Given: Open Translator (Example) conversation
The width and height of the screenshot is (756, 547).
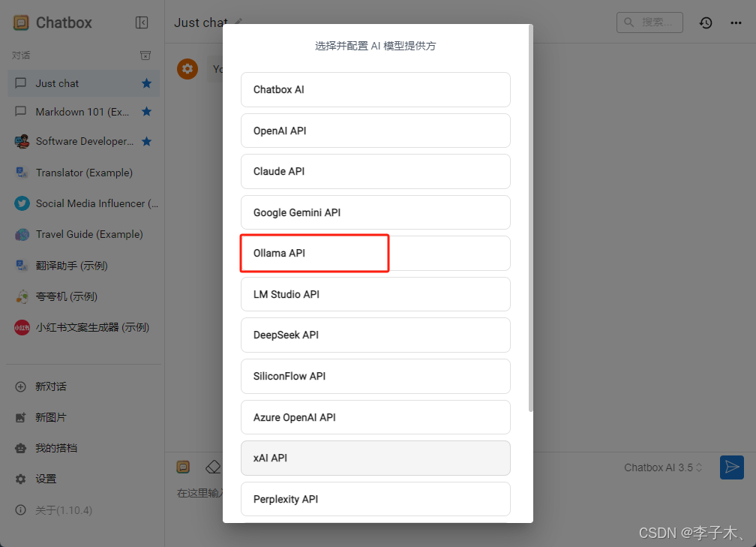Looking at the screenshot, I should click(84, 173).
